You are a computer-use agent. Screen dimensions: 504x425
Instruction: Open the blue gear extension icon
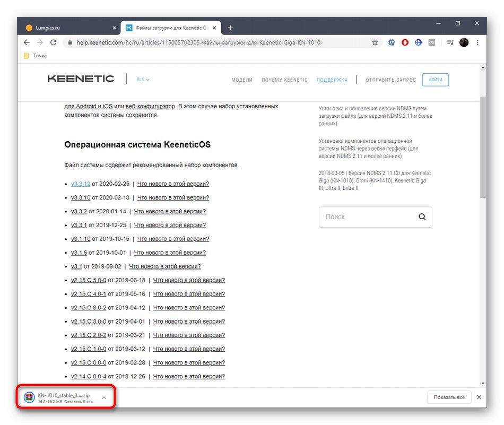(x=392, y=42)
